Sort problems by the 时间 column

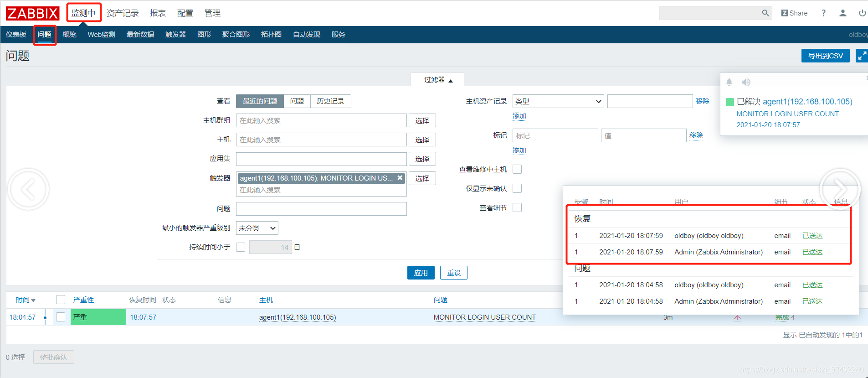25,300
